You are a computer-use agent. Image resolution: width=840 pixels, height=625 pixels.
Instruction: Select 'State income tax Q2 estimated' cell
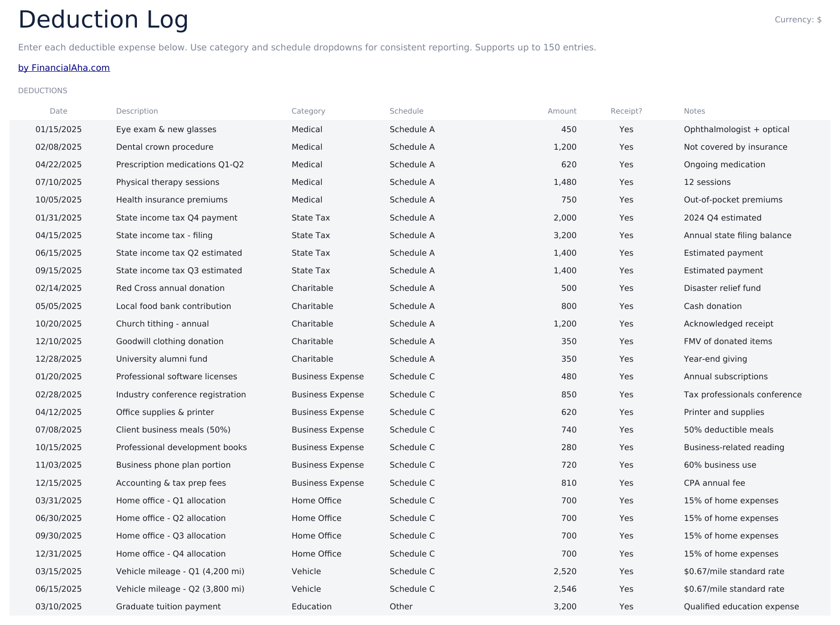pos(179,253)
